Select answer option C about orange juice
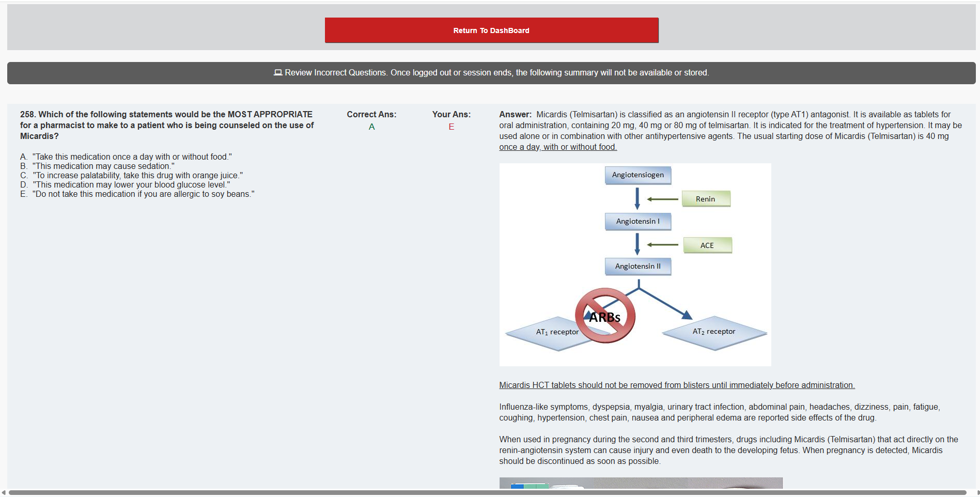This screenshot has width=980, height=497. pyautogui.click(x=137, y=176)
